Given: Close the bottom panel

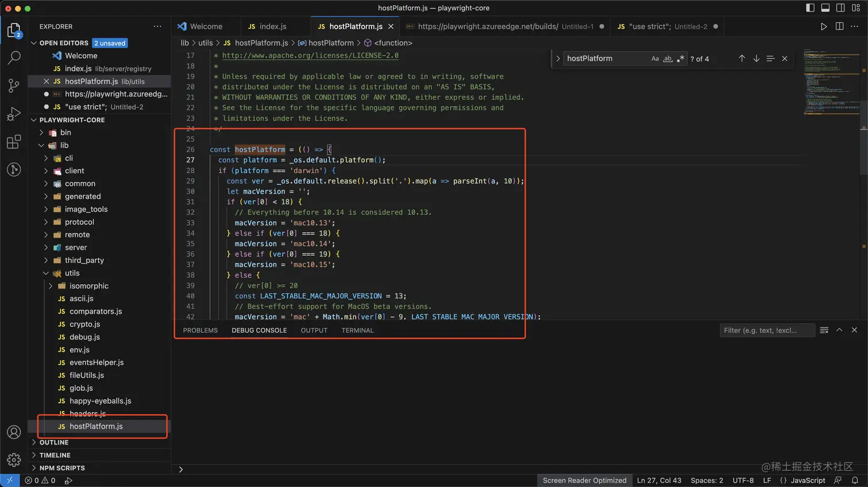Looking at the screenshot, I should [x=854, y=330].
